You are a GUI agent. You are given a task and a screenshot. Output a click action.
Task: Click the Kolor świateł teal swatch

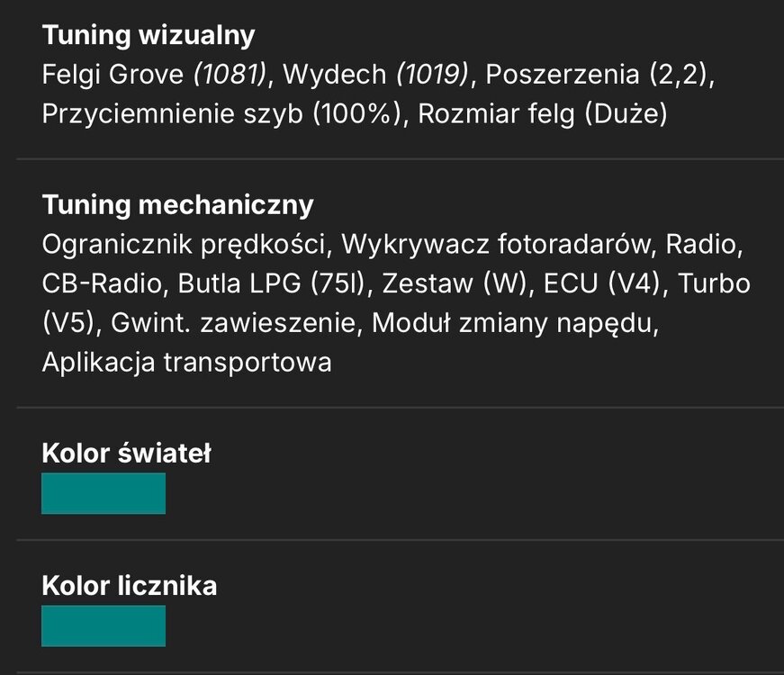[x=104, y=493]
